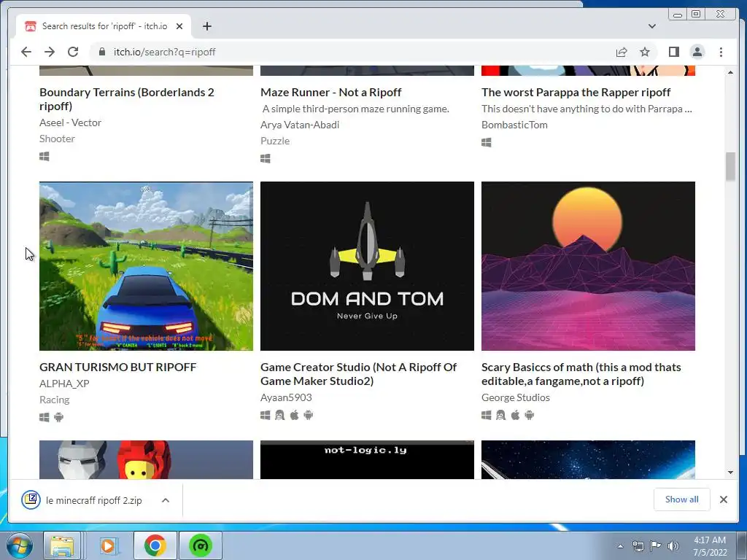The image size is (747, 560).
Task: Switch to Chrome in the taskbar
Action: (155, 545)
